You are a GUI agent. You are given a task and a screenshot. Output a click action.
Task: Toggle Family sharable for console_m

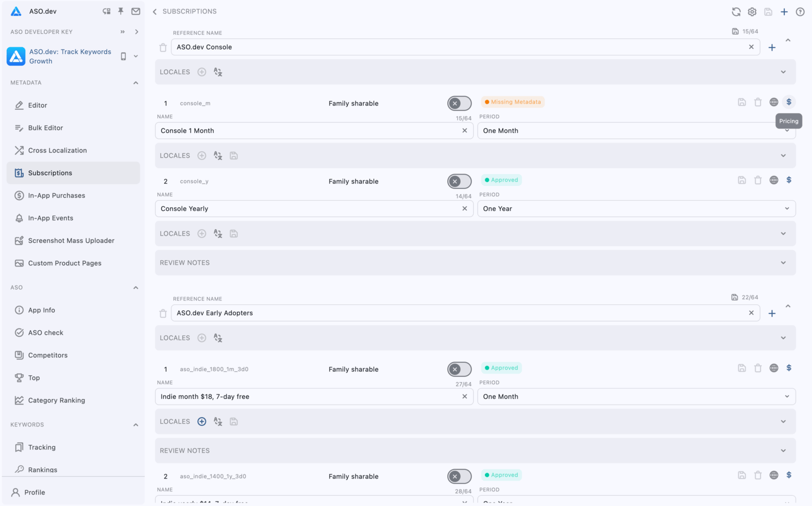pos(459,104)
